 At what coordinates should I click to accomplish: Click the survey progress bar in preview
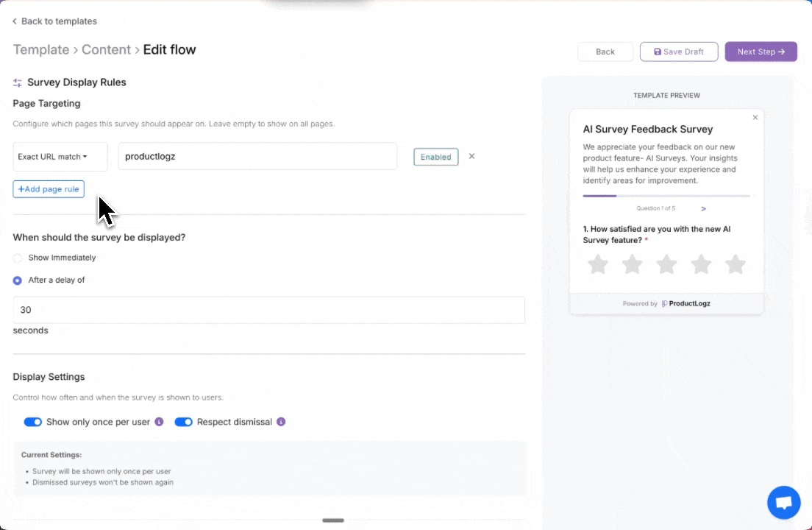pos(666,196)
